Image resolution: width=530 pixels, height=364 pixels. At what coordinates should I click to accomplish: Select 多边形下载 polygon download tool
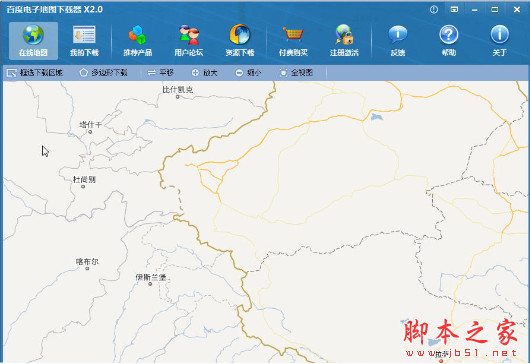(103, 73)
